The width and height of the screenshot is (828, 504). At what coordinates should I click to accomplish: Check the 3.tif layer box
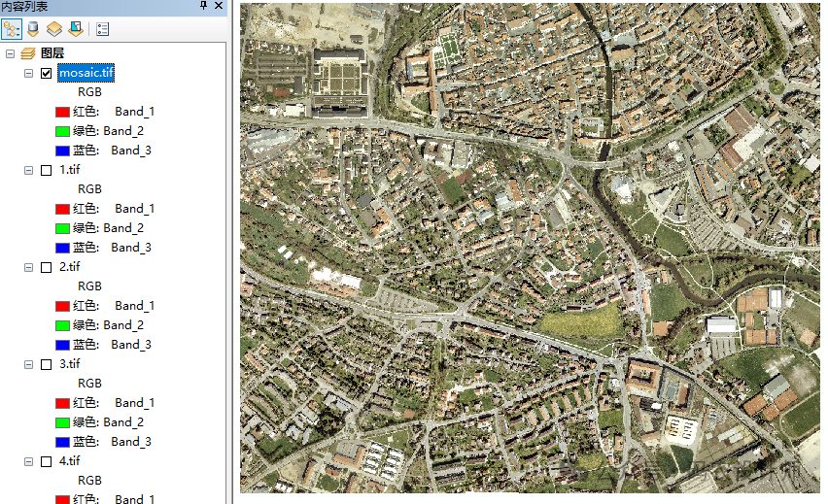(46, 364)
